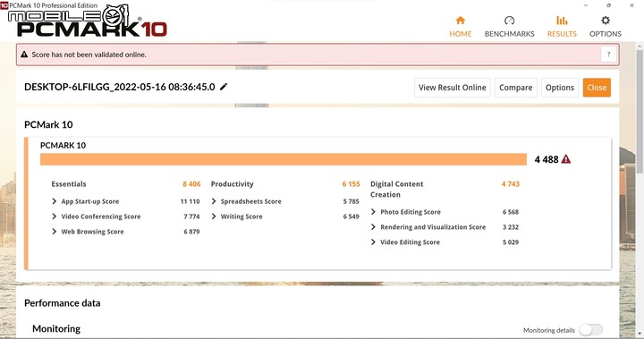Click the scrollbar down arrow
Screen dimensions: 644x339
[640, 334]
